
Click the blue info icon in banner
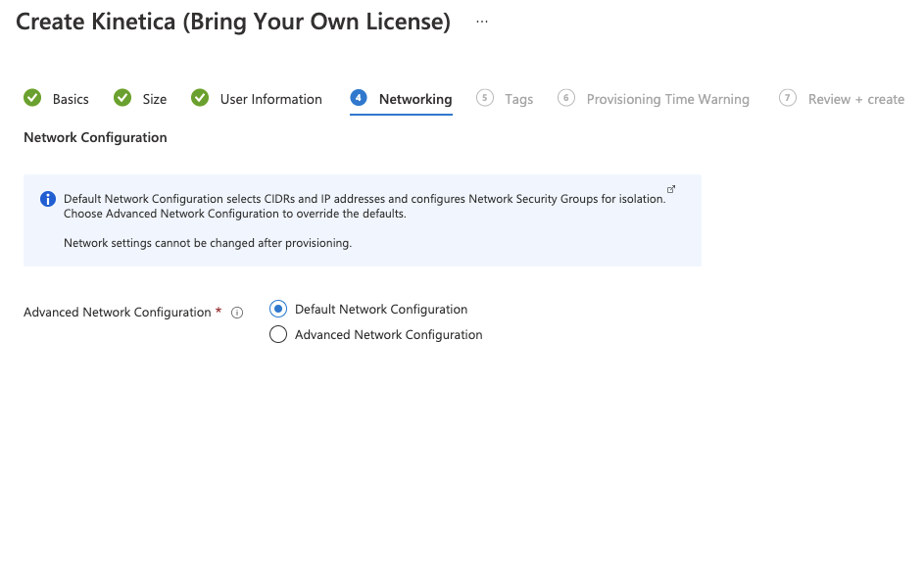tap(48, 199)
